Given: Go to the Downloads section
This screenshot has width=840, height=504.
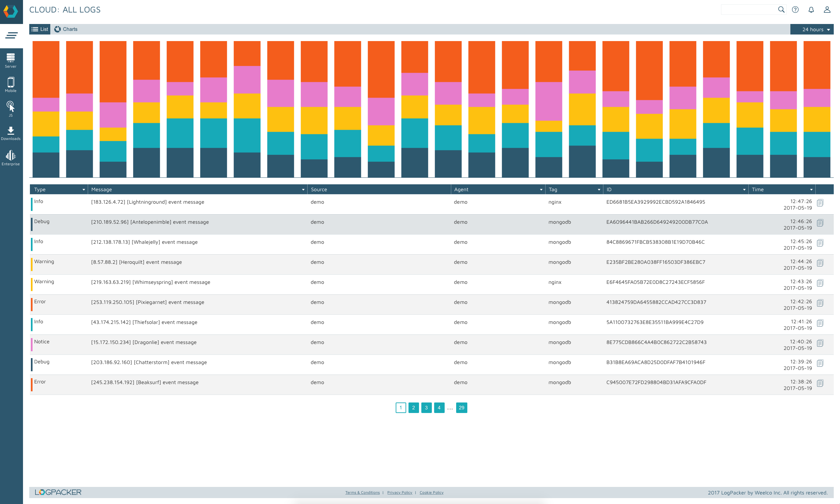Looking at the screenshot, I should coord(11,132).
